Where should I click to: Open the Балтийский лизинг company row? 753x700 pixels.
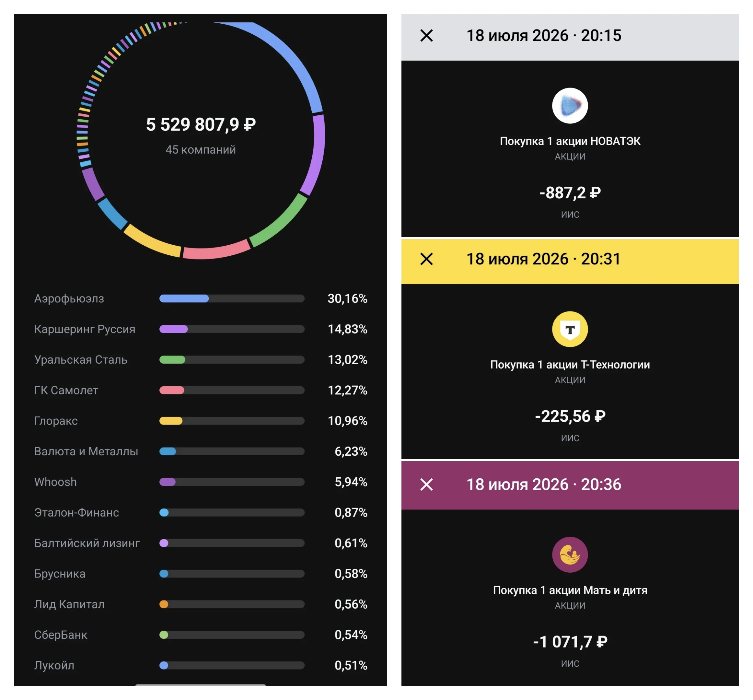tap(201, 543)
